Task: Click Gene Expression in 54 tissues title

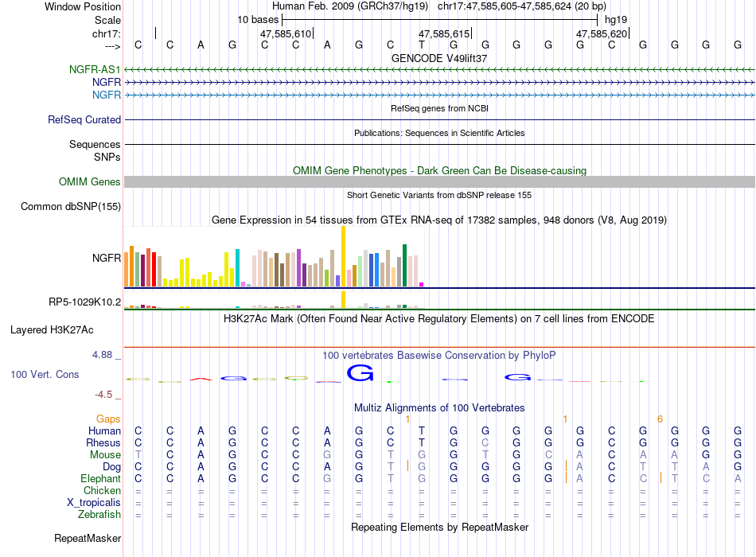Action: point(439,220)
